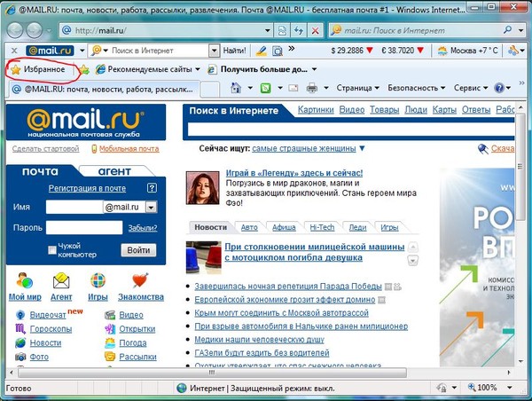Viewport: 532px width, 401px height.
Task: Open the Поиск в Интернет toolbar combo arrow
Action: pyautogui.click(x=214, y=51)
